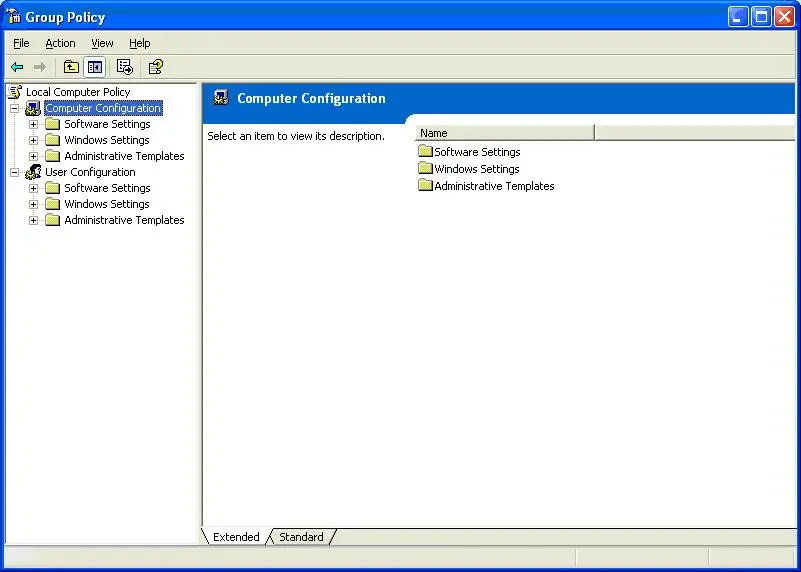Click the User Configuration icon in tree

point(33,172)
